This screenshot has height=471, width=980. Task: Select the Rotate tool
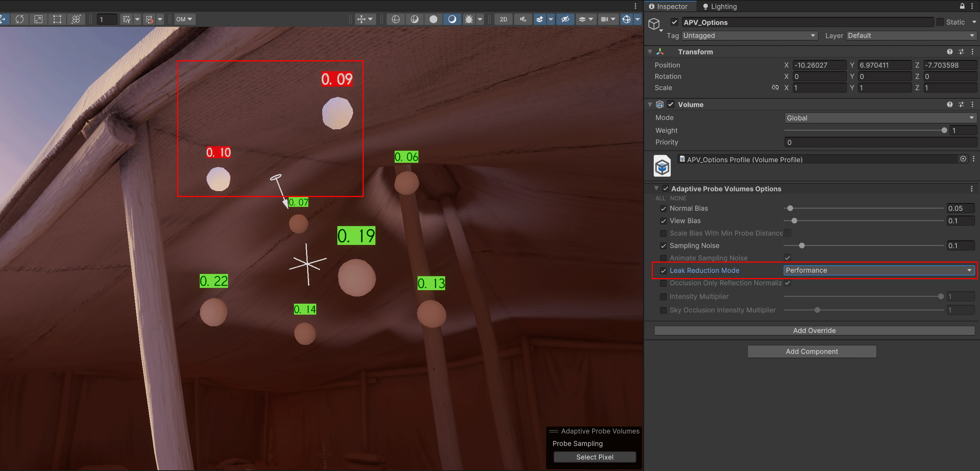(x=19, y=19)
